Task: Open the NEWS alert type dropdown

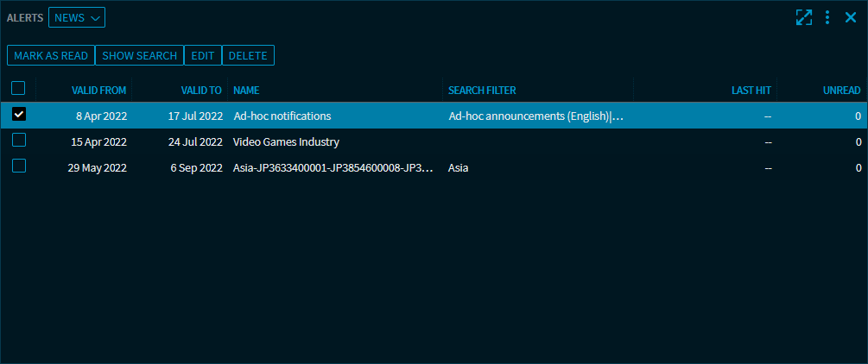Action: (x=77, y=17)
